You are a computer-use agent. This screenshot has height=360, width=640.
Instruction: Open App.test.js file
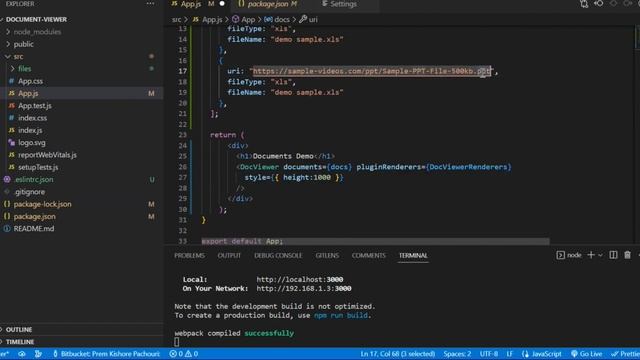click(35, 105)
